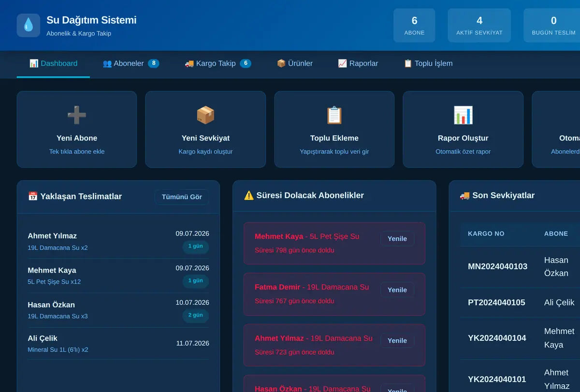Open the Raporlar tab
Screen dimensions: 580x392
pos(358,63)
